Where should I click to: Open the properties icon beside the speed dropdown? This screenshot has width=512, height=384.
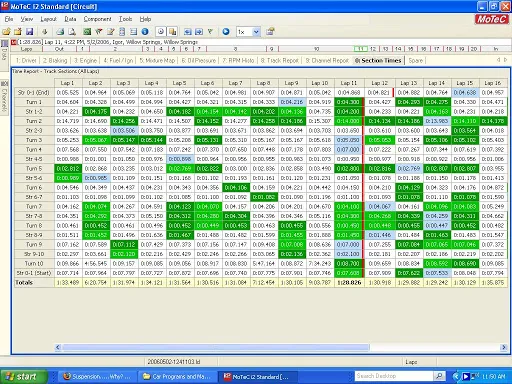(x=270, y=32)
